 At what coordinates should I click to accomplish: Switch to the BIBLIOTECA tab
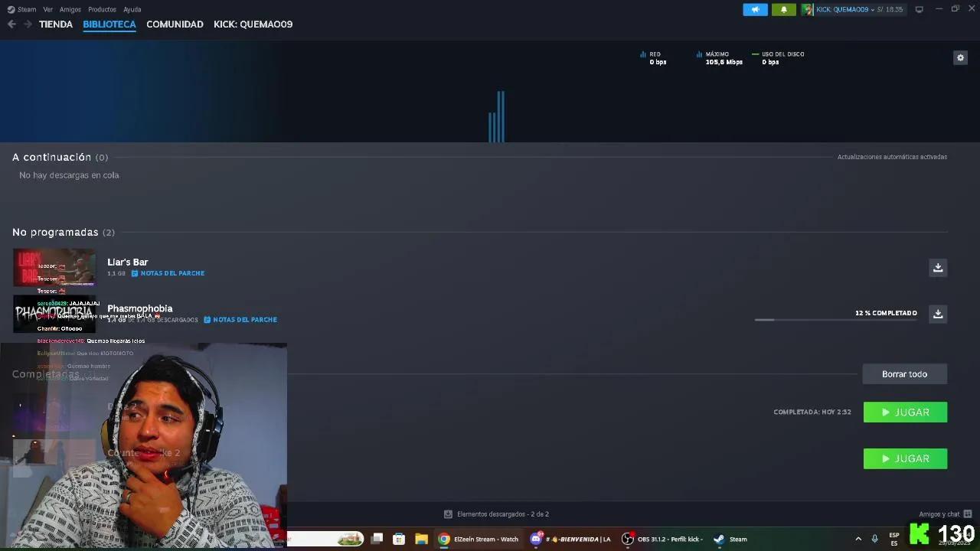pos(109,24)
